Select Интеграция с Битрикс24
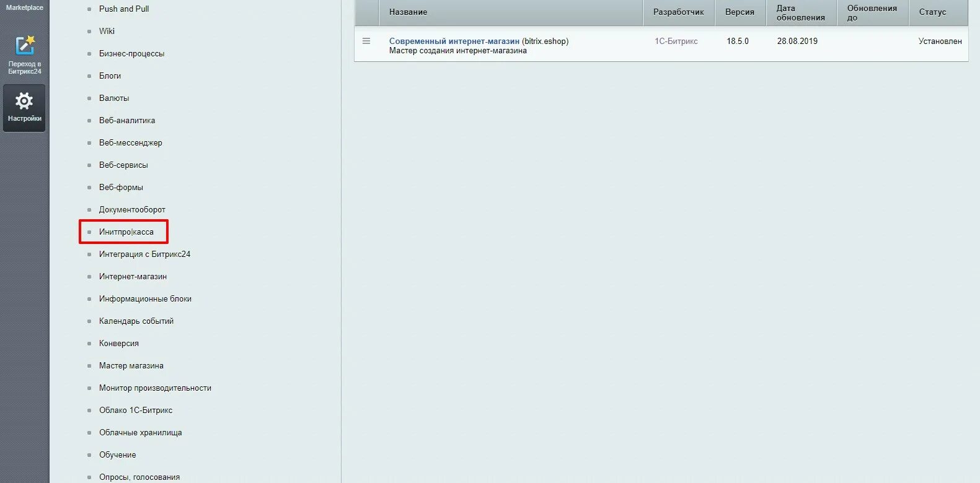980x483 pixels. point(144,254)
